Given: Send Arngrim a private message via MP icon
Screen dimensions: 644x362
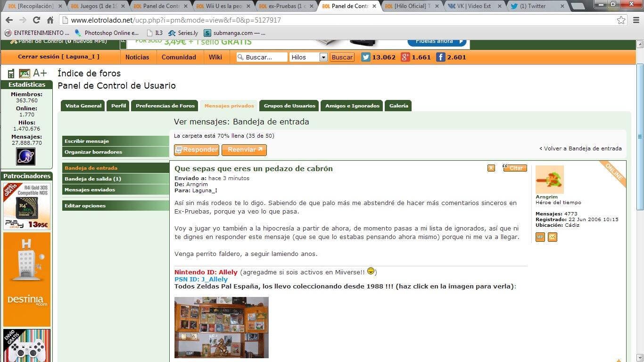Looking at the screenshot, I should click(540, 237).
